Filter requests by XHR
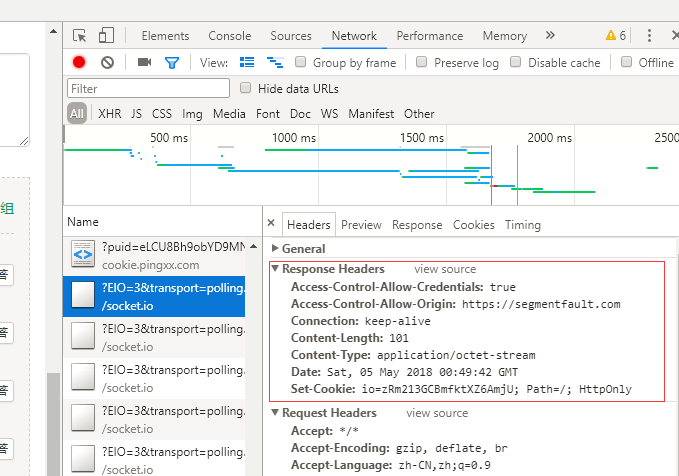679x476 pixels. 110,113
